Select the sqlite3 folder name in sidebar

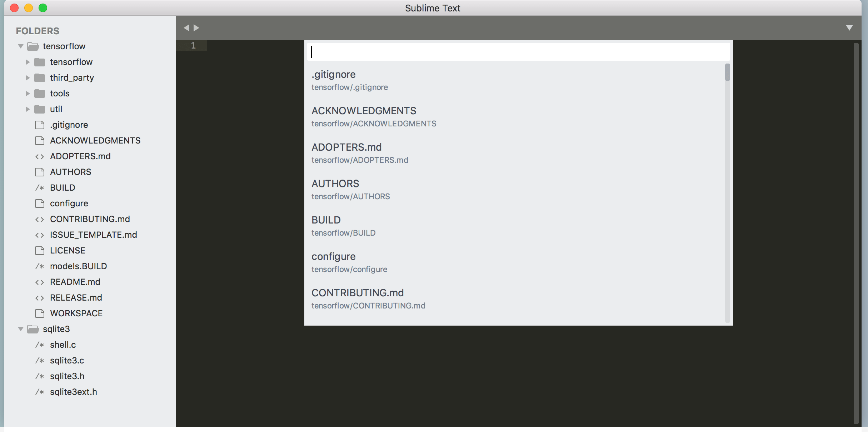(x=56, y=329)
